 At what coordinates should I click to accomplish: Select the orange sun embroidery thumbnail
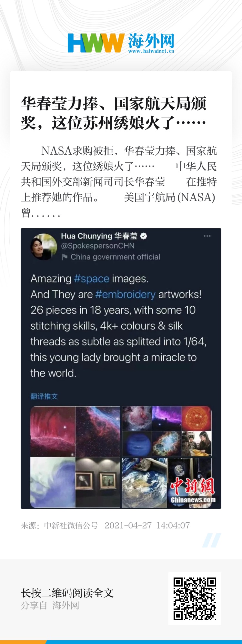[197, 418]
